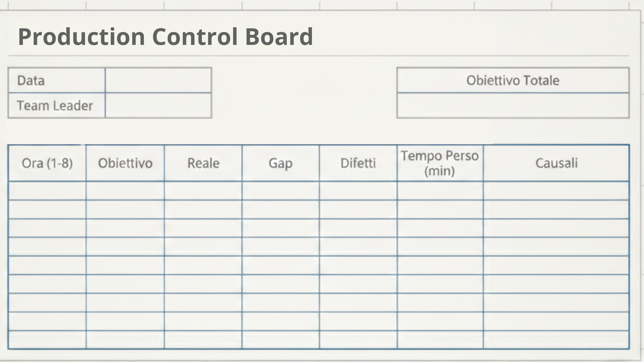Viewport: 644px width, 362px height.
Task: Click the first empty cell under Difetti
Action: point(358,191)
